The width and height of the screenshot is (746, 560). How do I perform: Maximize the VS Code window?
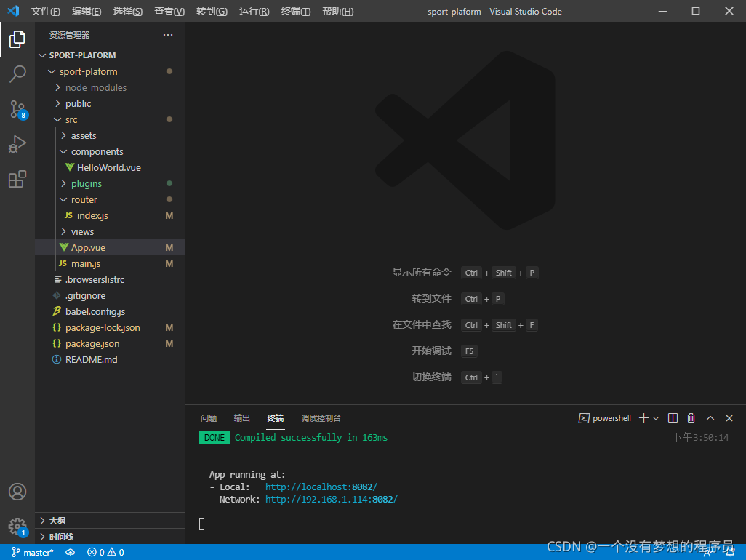click(696, 11)
